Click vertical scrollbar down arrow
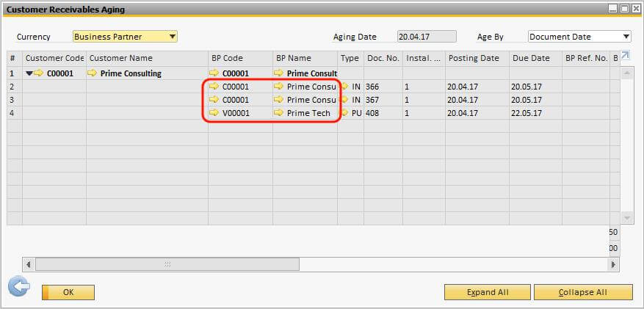The width and height of the screenshot is (644, 309). [x=627, y=217]
